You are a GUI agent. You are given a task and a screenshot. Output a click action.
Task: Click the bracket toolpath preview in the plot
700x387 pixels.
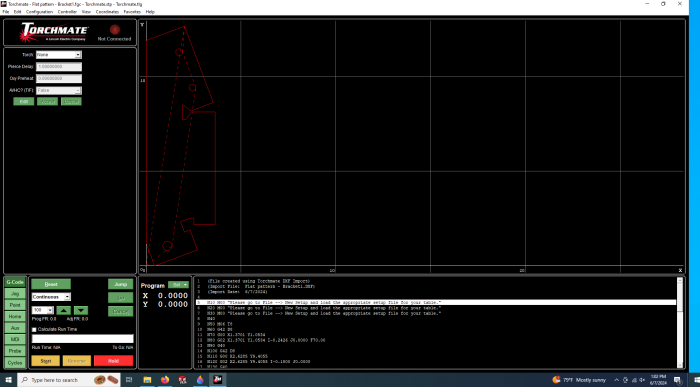[181, 145]
